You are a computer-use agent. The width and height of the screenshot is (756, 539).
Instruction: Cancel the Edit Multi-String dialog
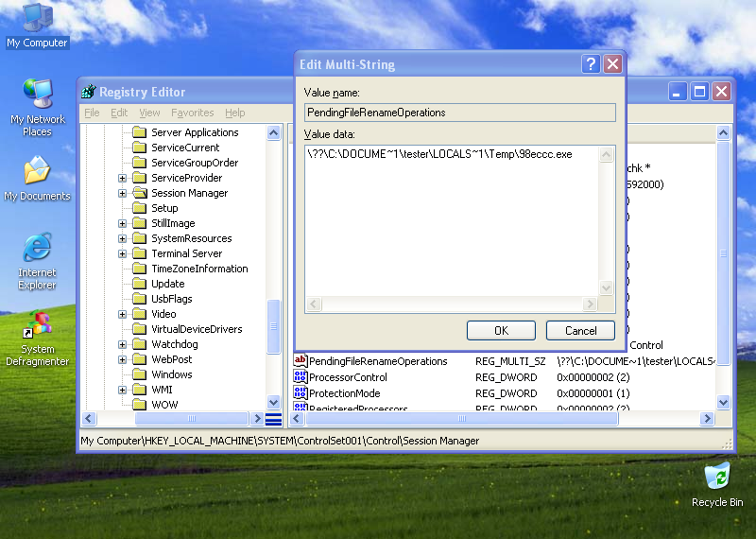tap(580, 331)
